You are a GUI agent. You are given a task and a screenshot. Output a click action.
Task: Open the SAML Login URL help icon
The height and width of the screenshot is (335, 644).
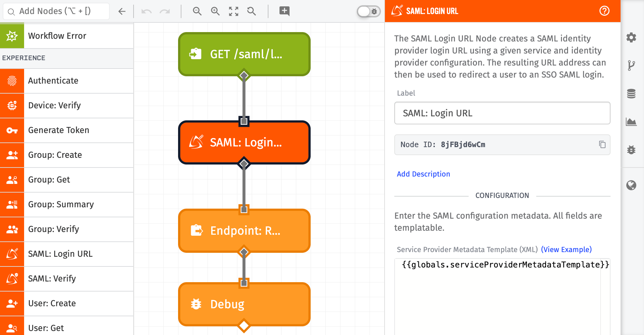(605, 11)
